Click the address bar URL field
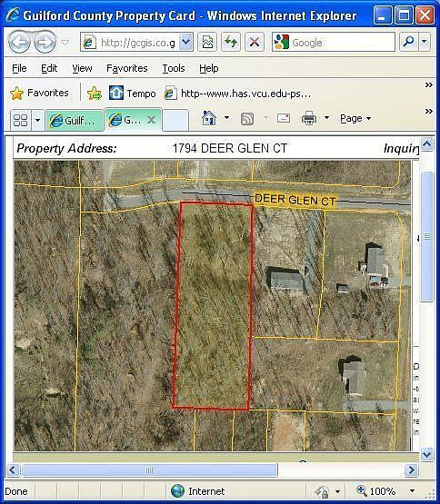The height and width of the screenshot is (504, 440). click(x=129, y=42)
